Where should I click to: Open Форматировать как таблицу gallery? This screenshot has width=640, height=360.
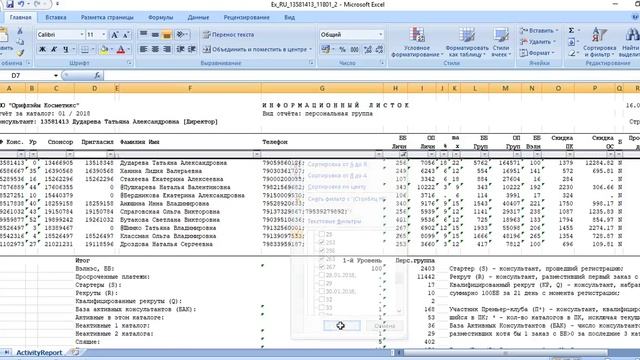pyautogui.click(x=467, y=42)
